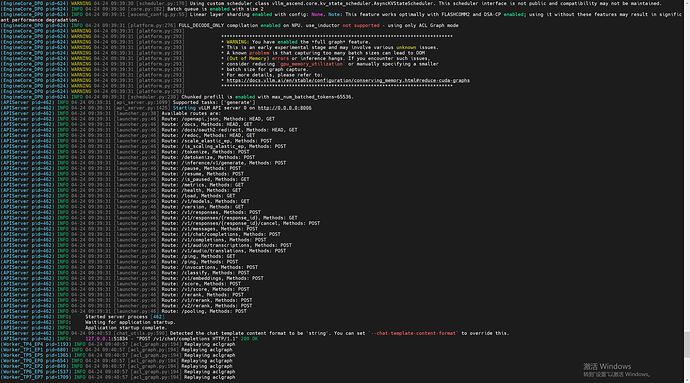Click 'For more details, please refer to:' line
Viewport: 690px width, 383px height.
click(274, 75)
